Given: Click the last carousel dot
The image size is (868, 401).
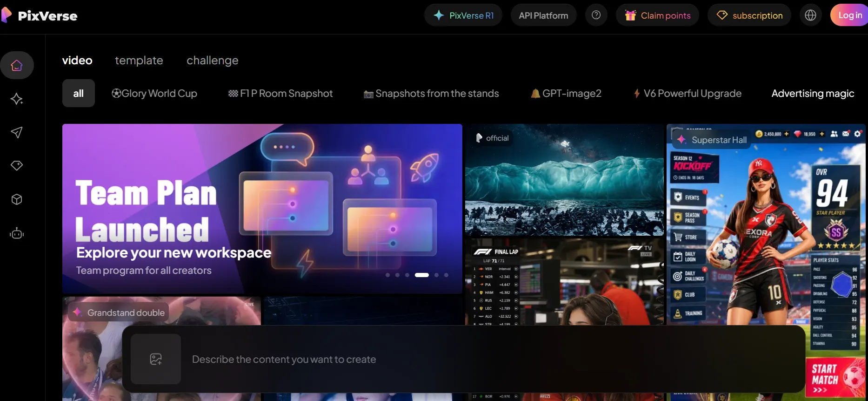Looking at the screenshot, I should [446, 275].
